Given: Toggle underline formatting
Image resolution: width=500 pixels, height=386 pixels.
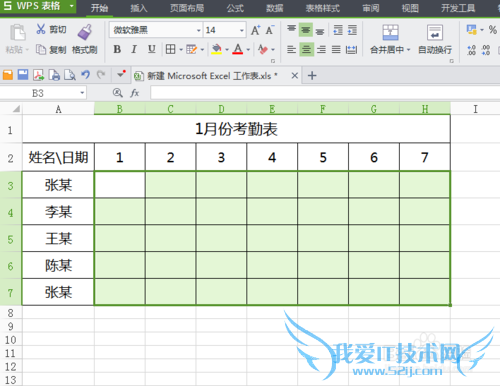Looking at the screenshot, I should pos(152,49).
